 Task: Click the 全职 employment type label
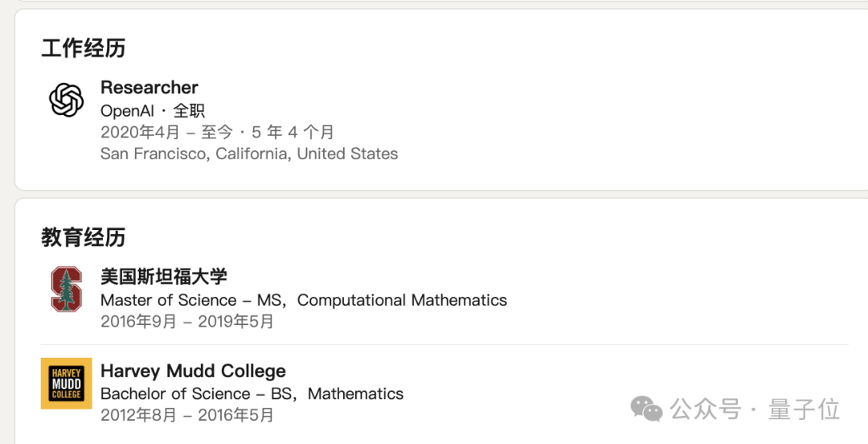[190, 111]
